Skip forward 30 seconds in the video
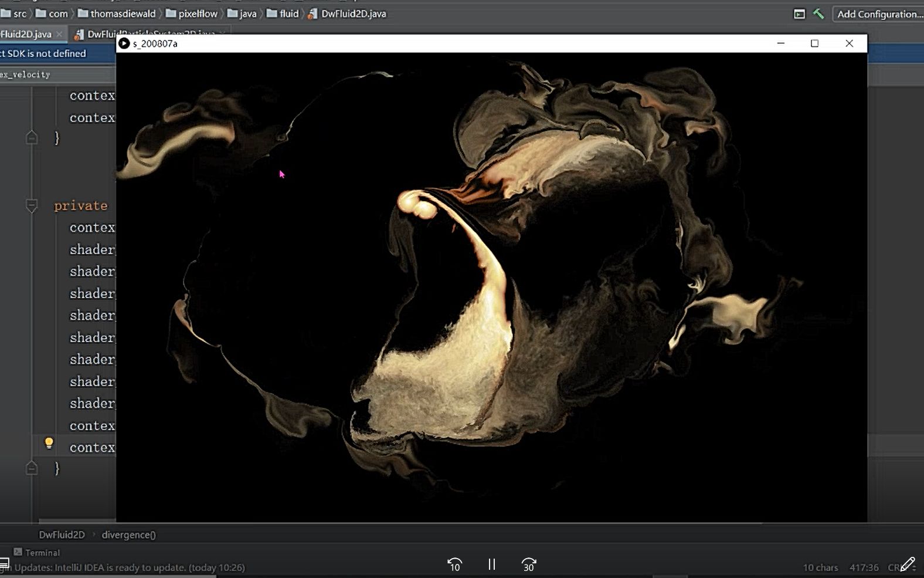This screenshot has width=924, height=578. (x=528, y=565)
